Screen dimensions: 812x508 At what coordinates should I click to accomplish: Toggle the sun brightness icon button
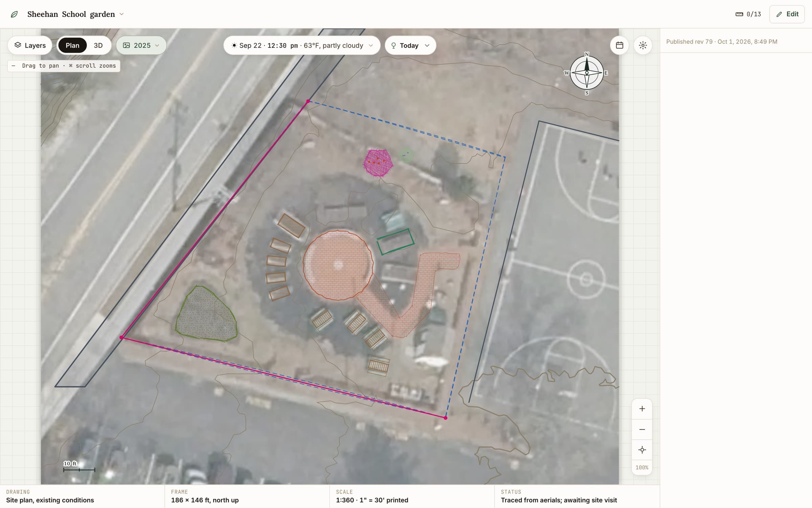(x=643, y=45)
